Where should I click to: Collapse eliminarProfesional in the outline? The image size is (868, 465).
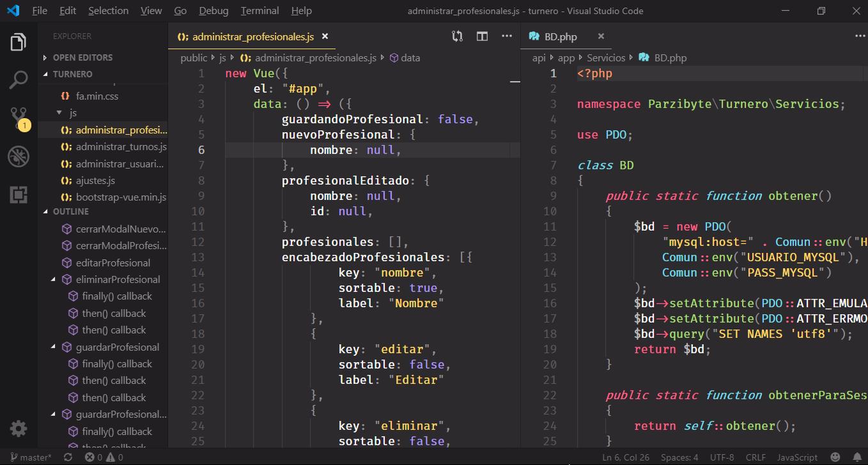pos(54,280)
